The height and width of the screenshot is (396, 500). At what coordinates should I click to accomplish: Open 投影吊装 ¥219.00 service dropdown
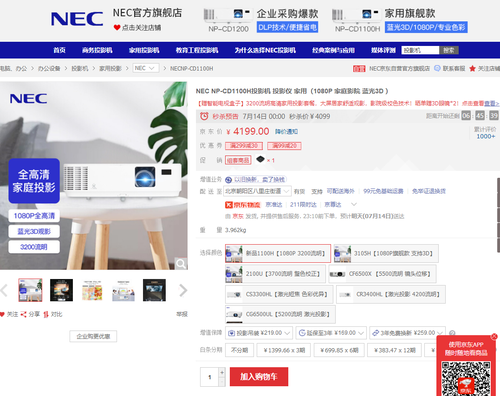[x=259, y=333]
